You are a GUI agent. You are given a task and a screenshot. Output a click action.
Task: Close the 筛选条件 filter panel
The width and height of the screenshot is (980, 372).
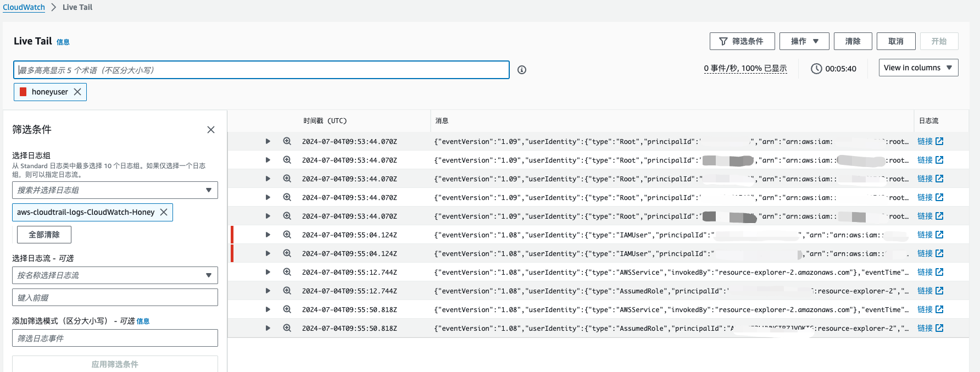click(211, 130)
